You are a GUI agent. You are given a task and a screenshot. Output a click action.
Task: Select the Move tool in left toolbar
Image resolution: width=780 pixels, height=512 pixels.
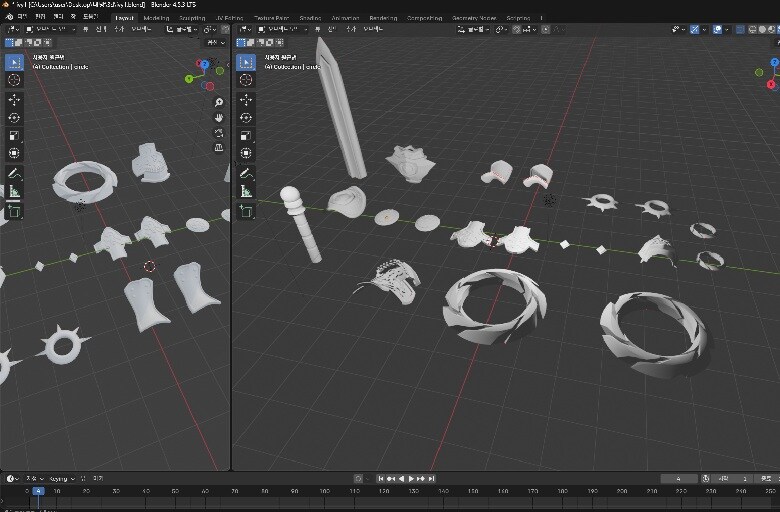[14, 100]
